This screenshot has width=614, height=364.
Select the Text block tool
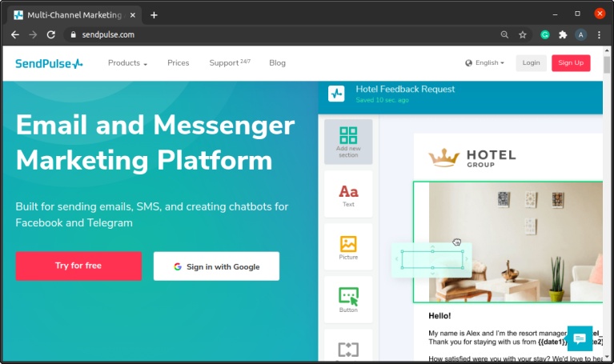tap(348, 194)
